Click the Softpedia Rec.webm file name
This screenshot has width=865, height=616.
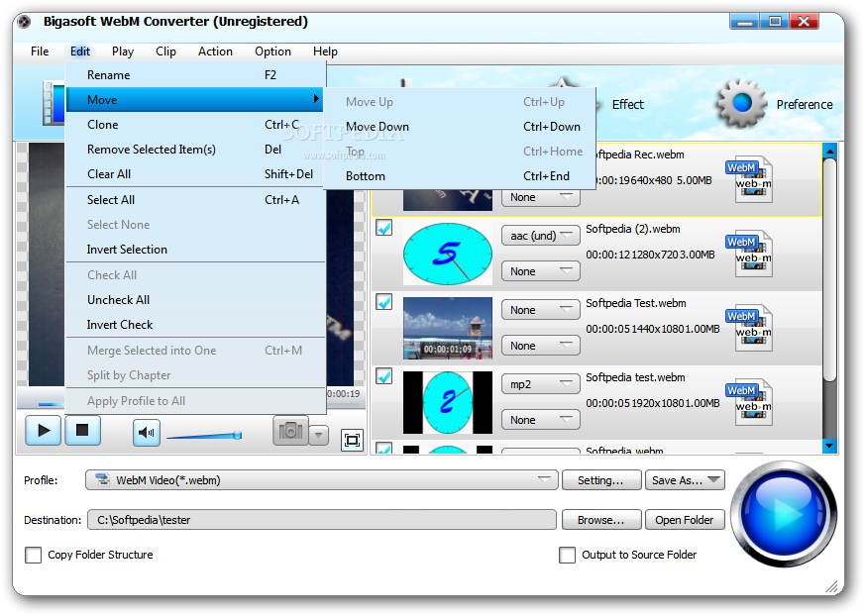(x=639, y=154)
